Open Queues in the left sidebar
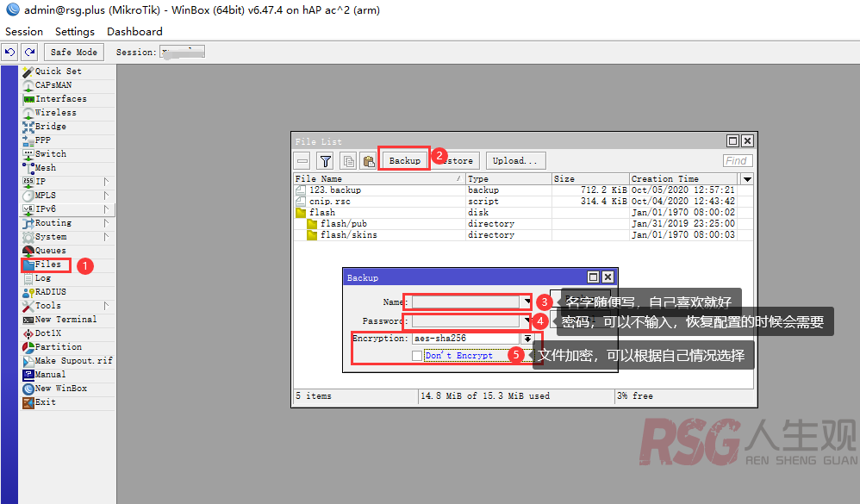The image size is (860, 504). (50, 251)
